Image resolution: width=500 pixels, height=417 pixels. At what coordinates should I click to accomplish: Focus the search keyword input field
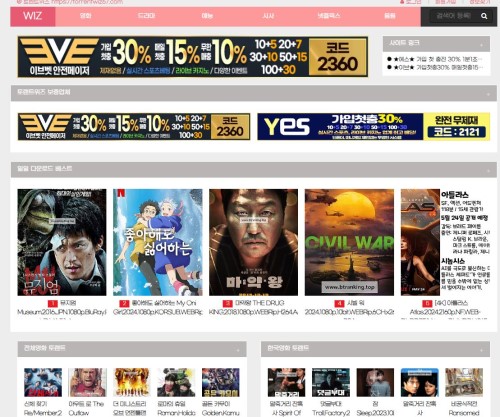(x=453, y=16)
